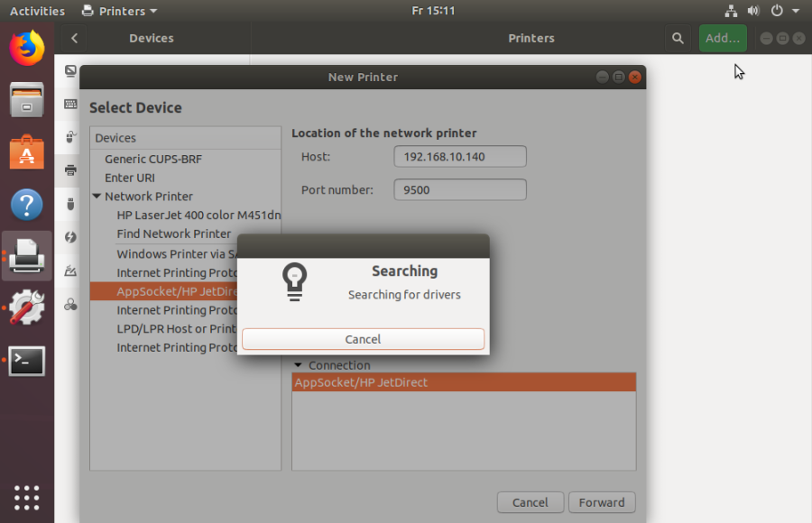Open Removable Media settings
Screen dimensions: 812x523
pyautogui.click(x=69, y=204)
